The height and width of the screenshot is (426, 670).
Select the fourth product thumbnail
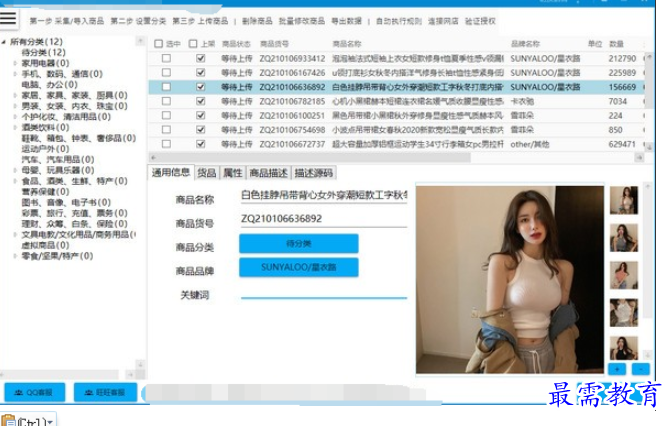tap(623, 313)
